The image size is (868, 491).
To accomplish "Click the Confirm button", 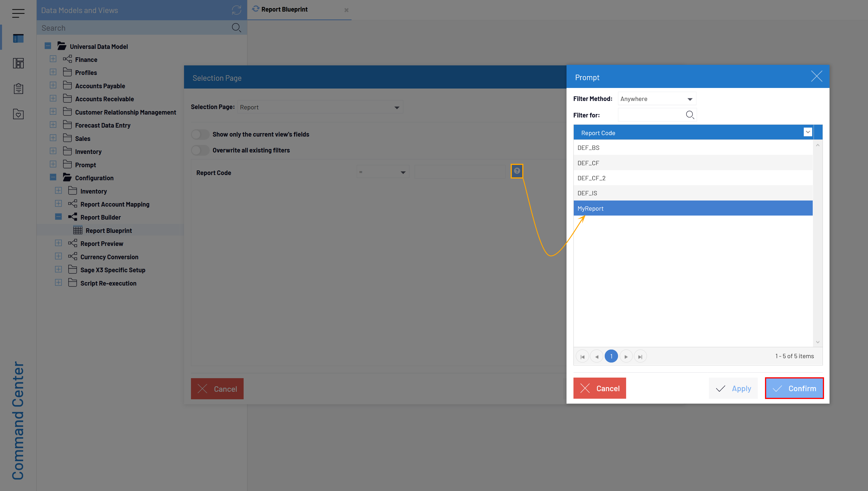I will [794, 389].
